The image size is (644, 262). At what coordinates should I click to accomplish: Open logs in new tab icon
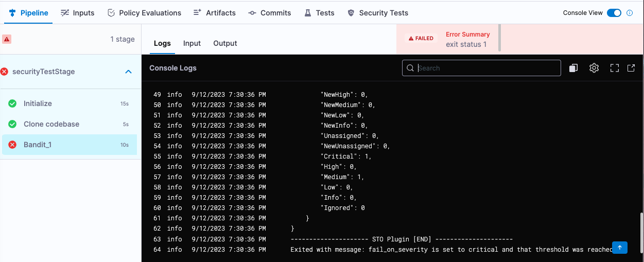coord(631,68)
